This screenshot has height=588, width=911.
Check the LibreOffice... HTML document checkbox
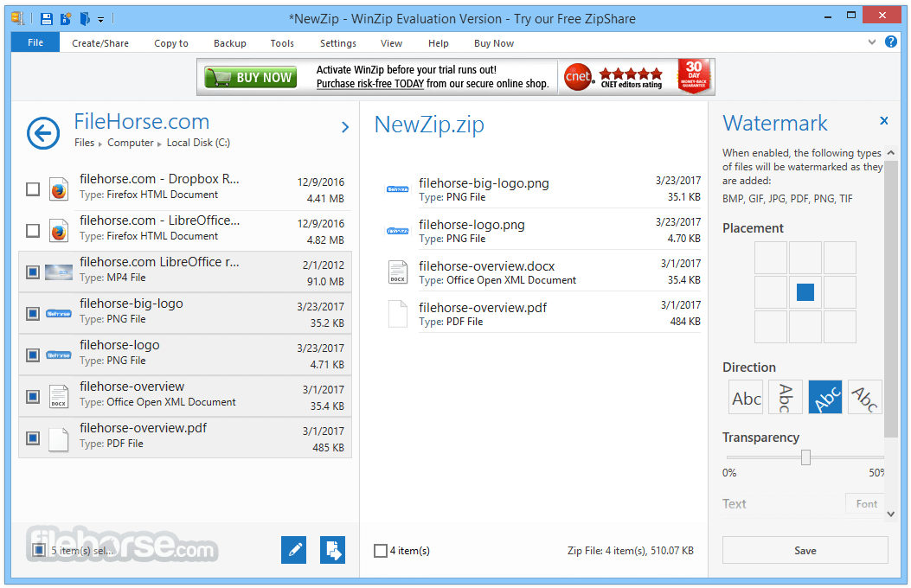tap(33, 231)
